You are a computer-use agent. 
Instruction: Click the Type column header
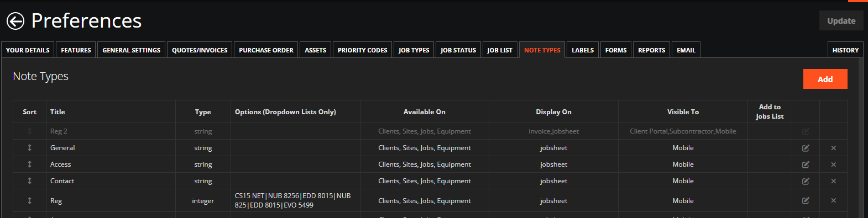tap(203, 112)
